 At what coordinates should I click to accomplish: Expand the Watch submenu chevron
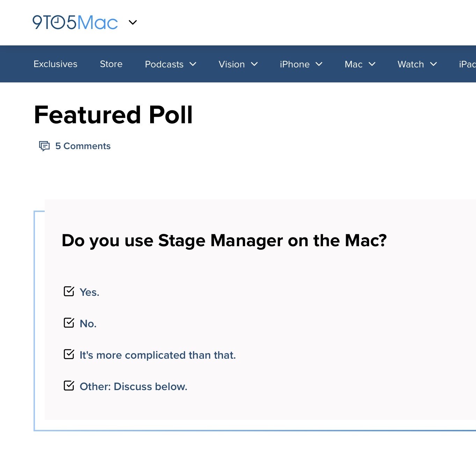point(433,64)
